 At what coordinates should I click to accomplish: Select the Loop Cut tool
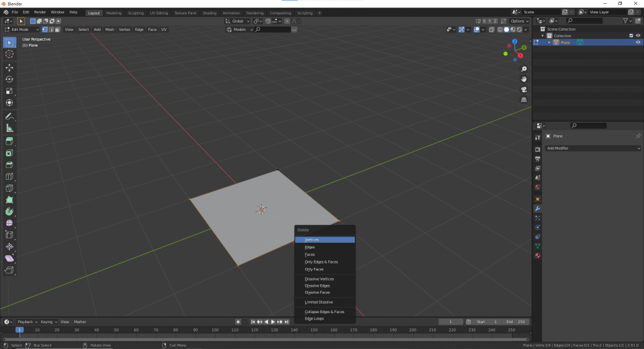point(9,177)
